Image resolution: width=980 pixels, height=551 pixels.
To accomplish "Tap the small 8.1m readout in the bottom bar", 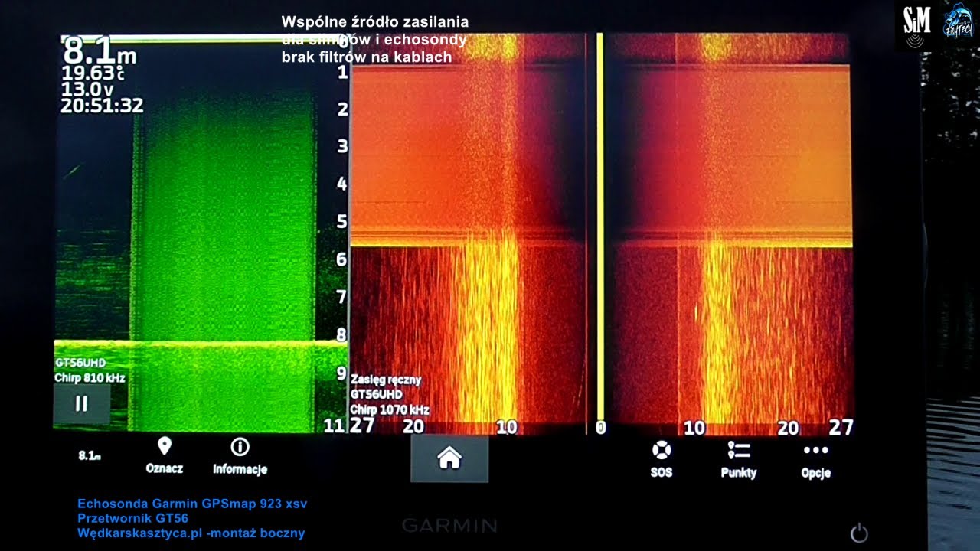I will point(89,455).
